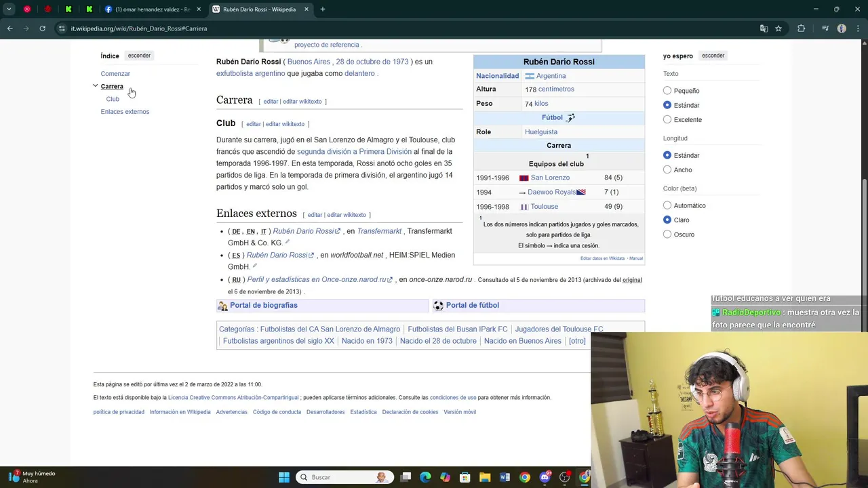Open the Portal de fútbol link
The image size is (868, 488).
[x=473, y=305]
